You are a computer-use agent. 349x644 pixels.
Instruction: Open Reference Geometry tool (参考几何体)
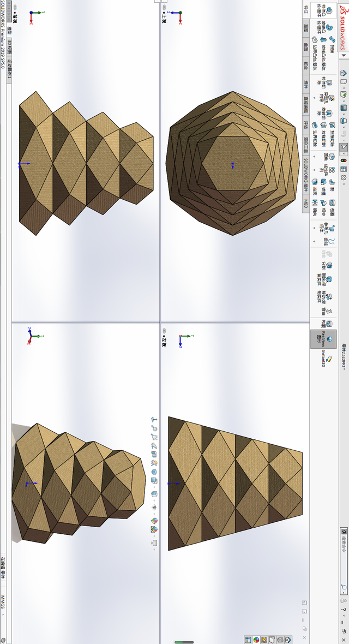[x=327, y=228]
